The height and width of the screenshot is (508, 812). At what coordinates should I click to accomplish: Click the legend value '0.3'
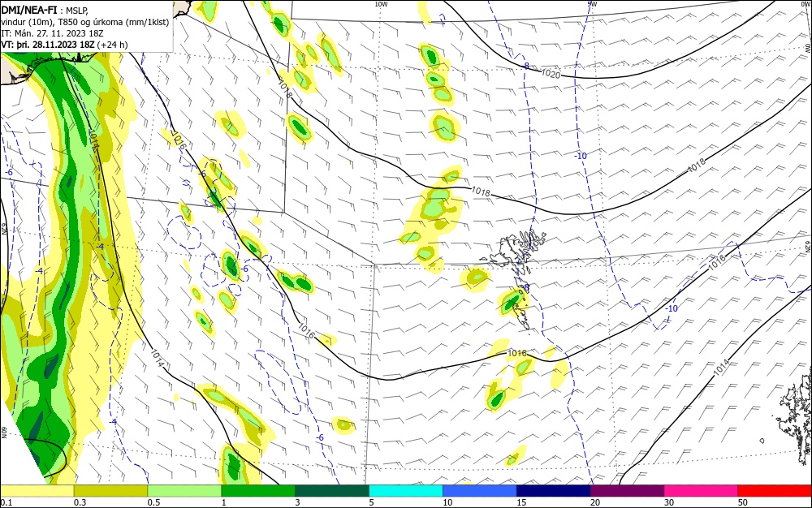(80, 502)
